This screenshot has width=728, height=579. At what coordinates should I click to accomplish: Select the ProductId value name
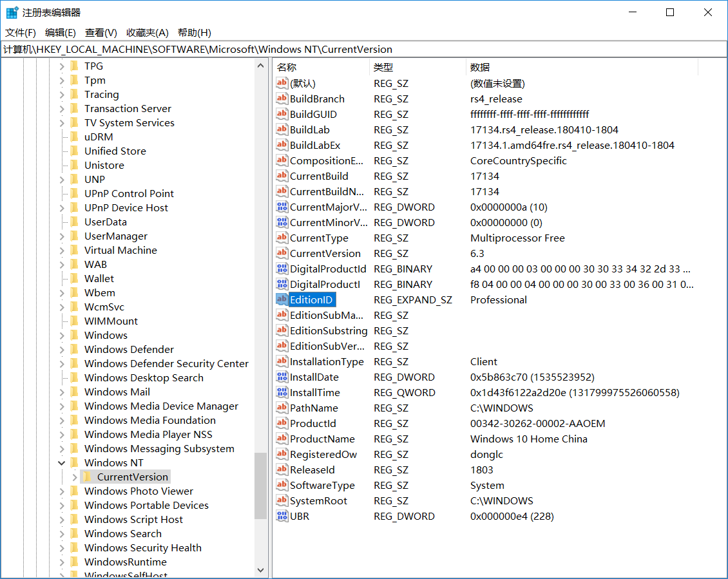(x=313, y=423)
